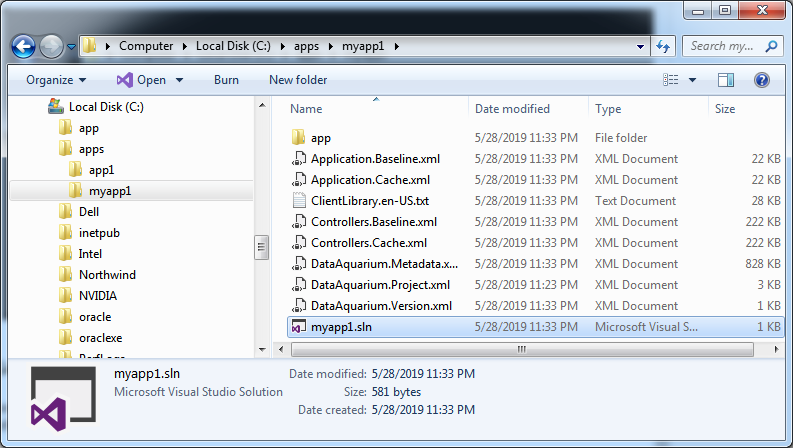
Task: Click the file list scroll right arrow
Action: [x=776, y=349]
